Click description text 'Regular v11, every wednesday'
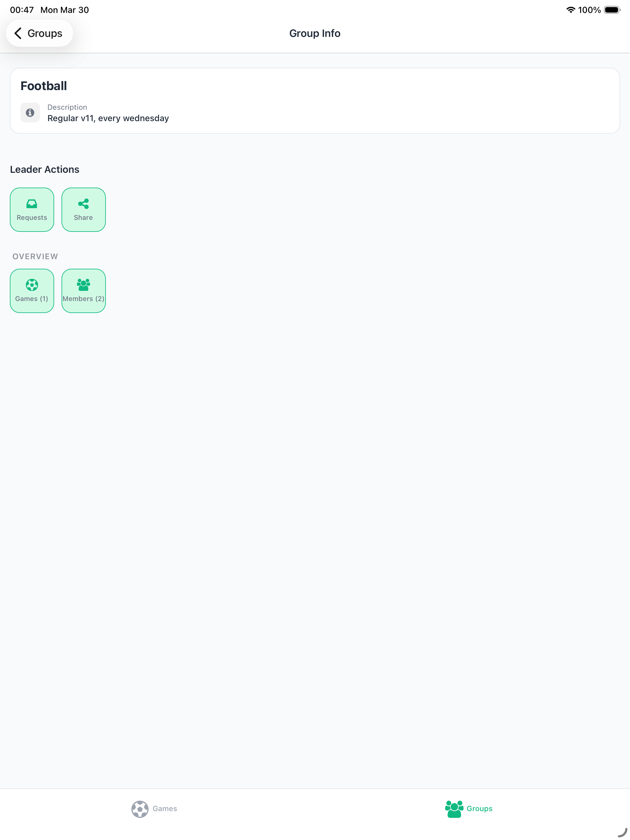 (108, 118)
